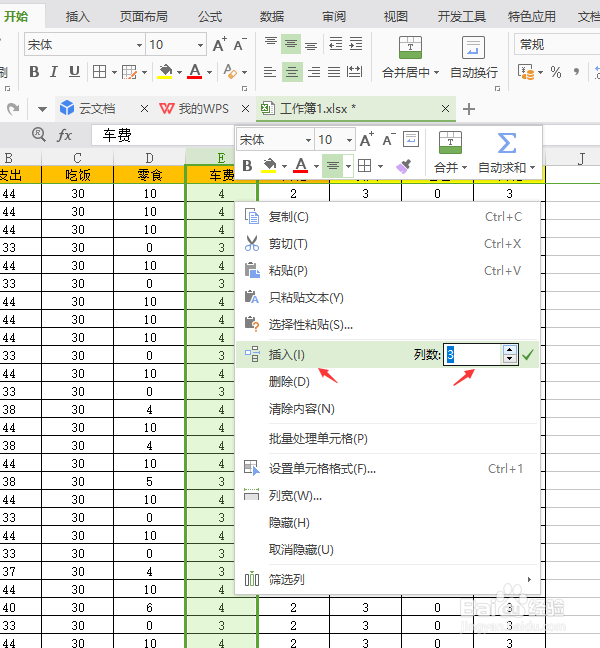Screen dimensions: 600x648
Task: Click the ribbon clear formatting eraser
Action: (230, 72)
